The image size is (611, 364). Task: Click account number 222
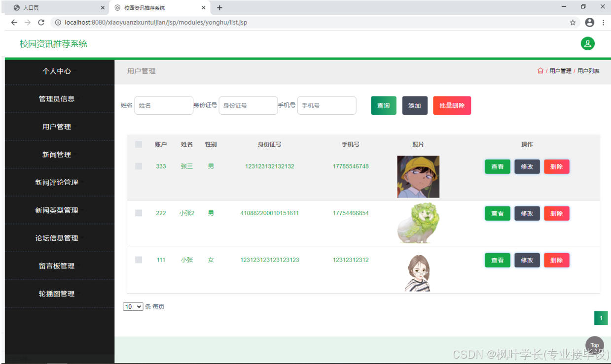(161, 213)
